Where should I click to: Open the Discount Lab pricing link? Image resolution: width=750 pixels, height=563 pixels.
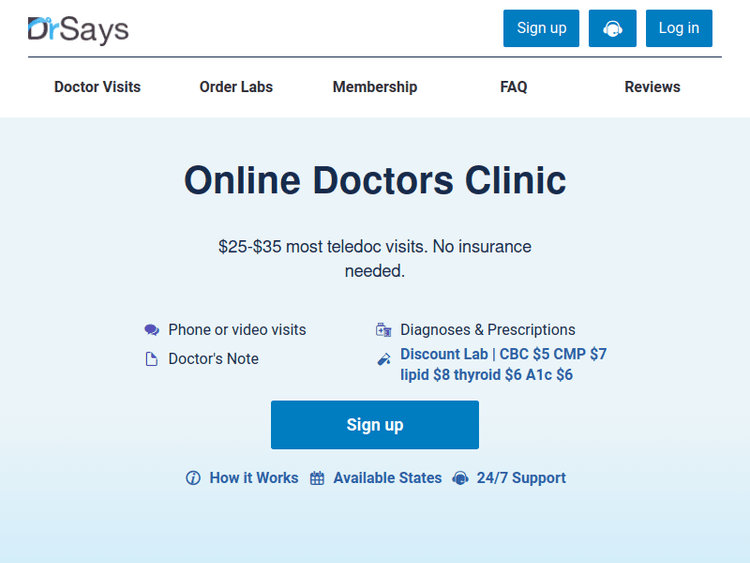[x=503, y=364]
